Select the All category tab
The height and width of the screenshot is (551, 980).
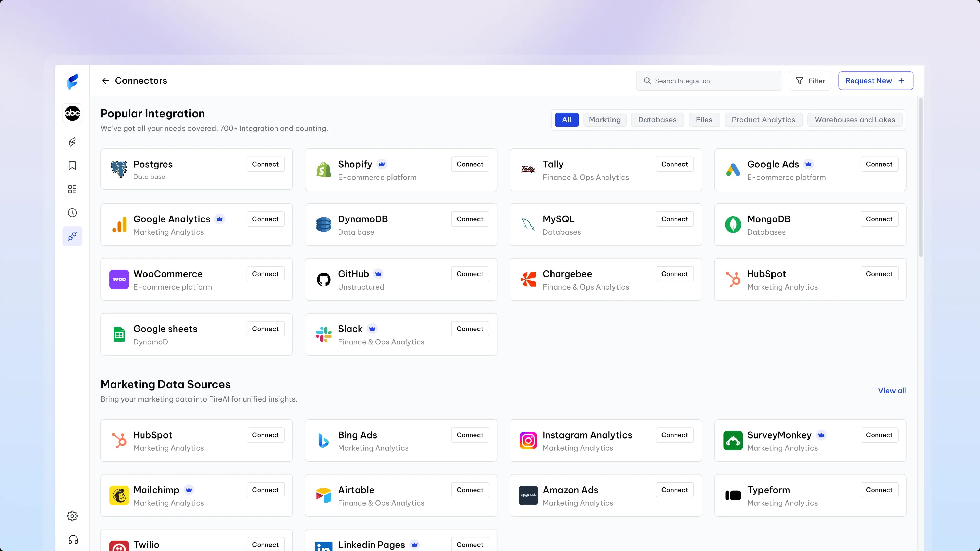click(567, 120)
